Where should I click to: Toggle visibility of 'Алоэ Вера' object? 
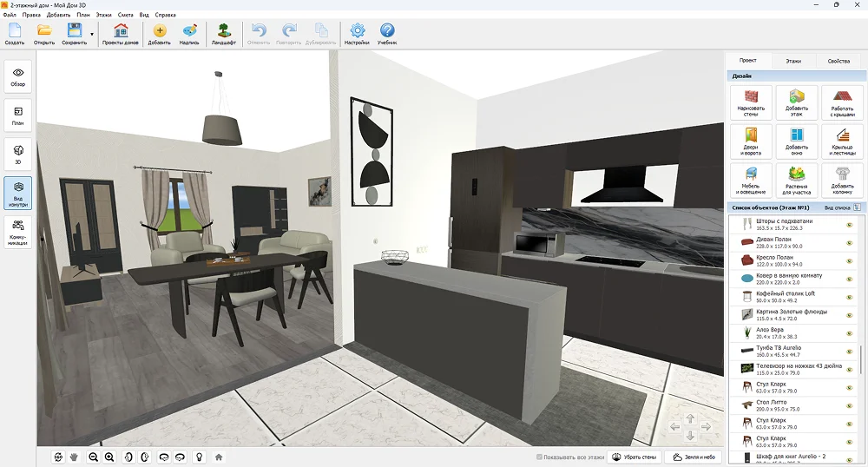(850, 332)
